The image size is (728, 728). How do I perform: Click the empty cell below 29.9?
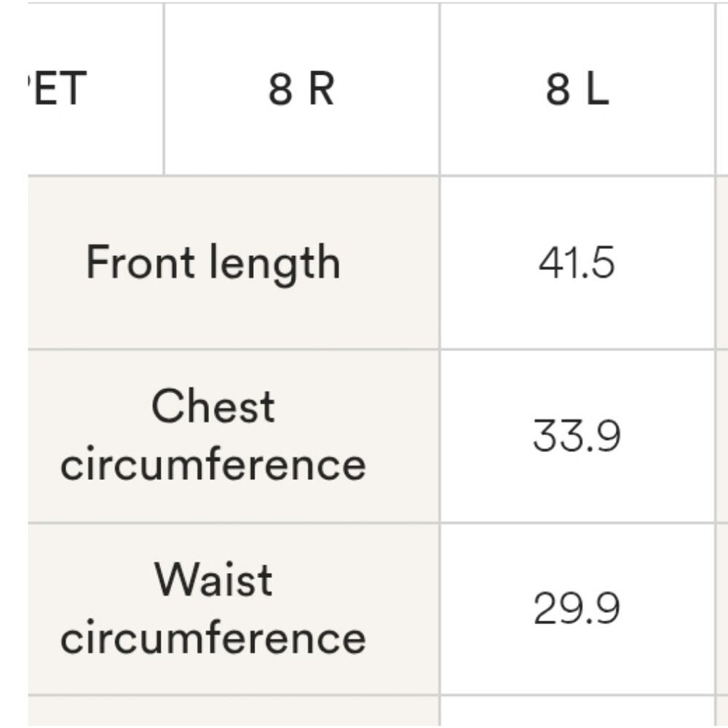pos(577,712)
